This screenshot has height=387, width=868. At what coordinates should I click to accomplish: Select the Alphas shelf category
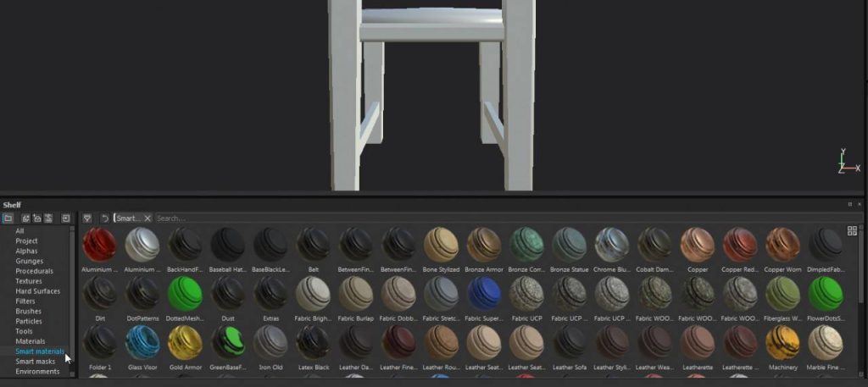26,252
